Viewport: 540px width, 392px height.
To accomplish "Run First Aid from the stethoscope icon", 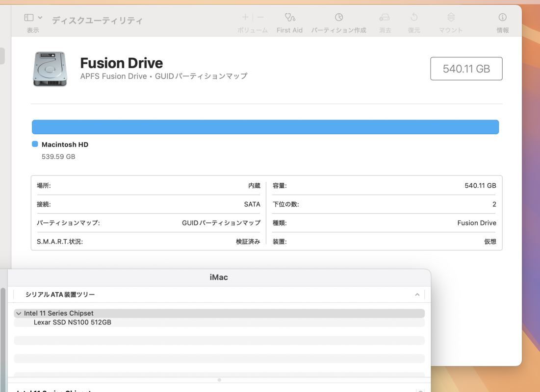I will [289, 18].
